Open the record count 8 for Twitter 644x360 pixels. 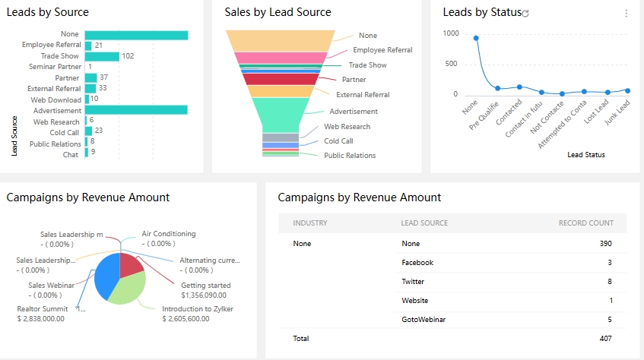coord(608,281)
